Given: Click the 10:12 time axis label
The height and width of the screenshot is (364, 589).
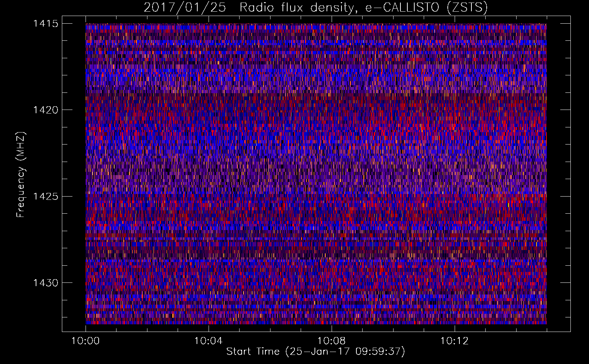Looking at the screenshot, I should point(454,341).
